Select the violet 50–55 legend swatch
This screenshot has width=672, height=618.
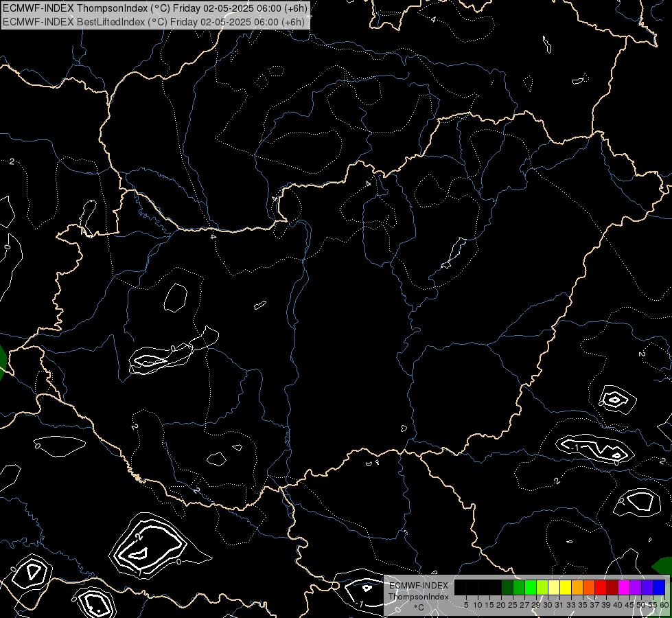click(647, 587)
